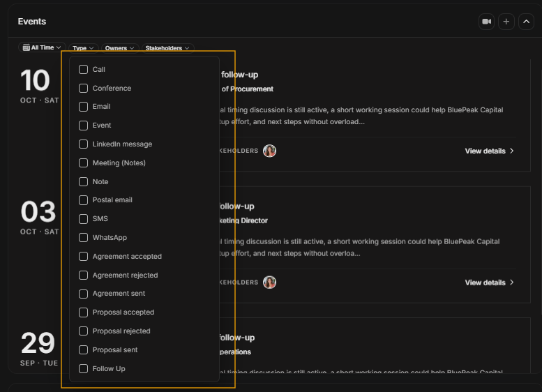Click the video camera icon button
Viewport: 542px width, 392px height.
[486, 22]
